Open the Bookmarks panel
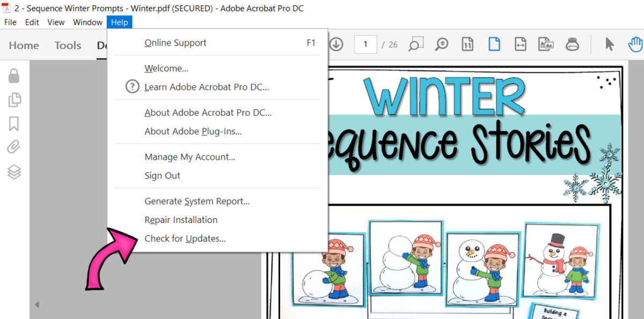Viewport: 644px width, 319px height. click(14, 123)
